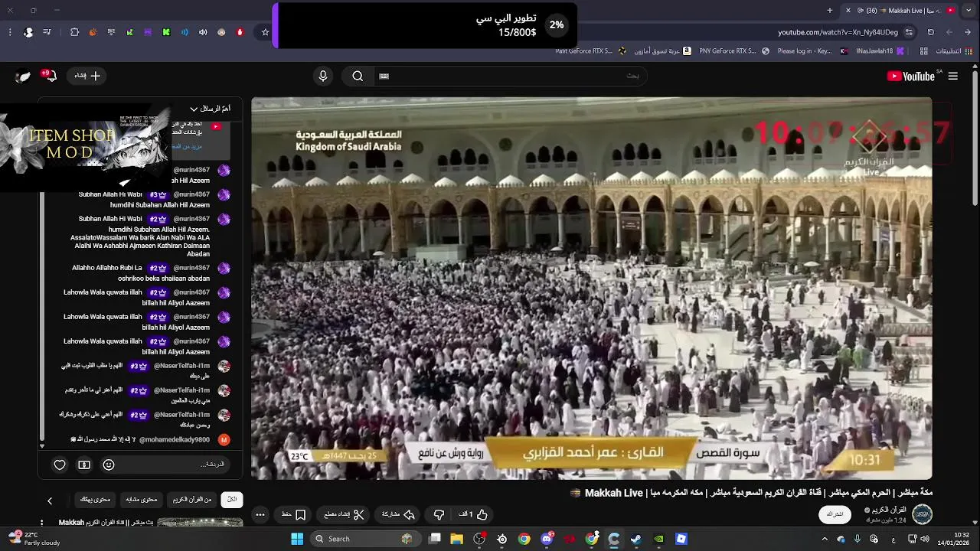The image size is (980, 551).
Task: Select the 'محتوى مشابه' filter chip
Action: click(x=142, y=500)
